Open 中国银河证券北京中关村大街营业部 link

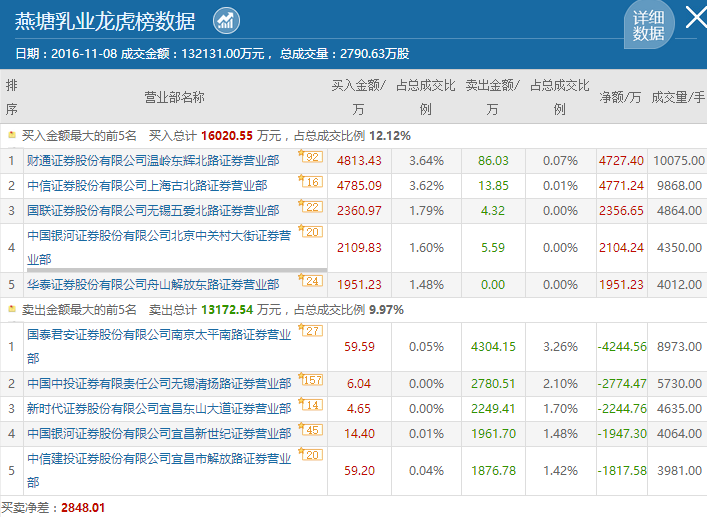click(x=159, y=247)
